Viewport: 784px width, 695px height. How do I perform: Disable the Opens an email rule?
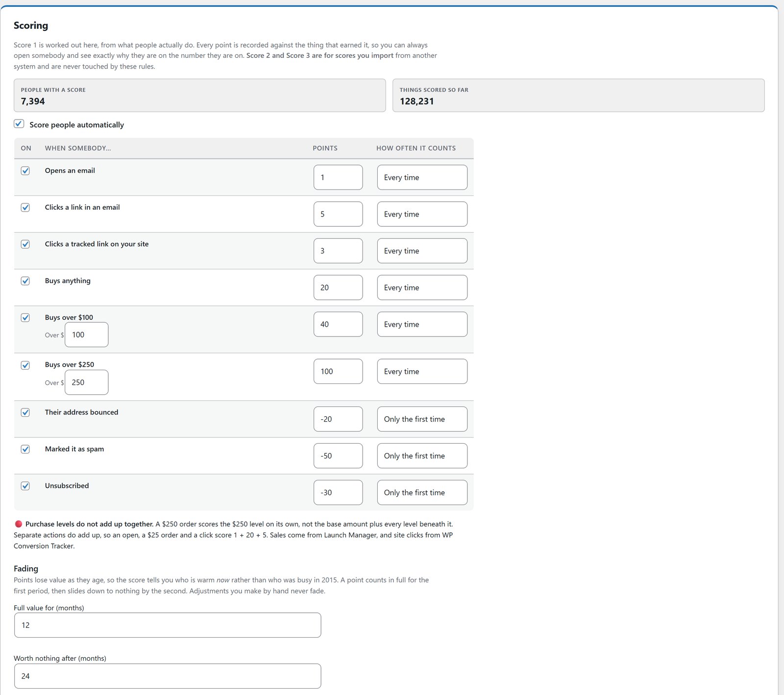click(x=25, y=170)
